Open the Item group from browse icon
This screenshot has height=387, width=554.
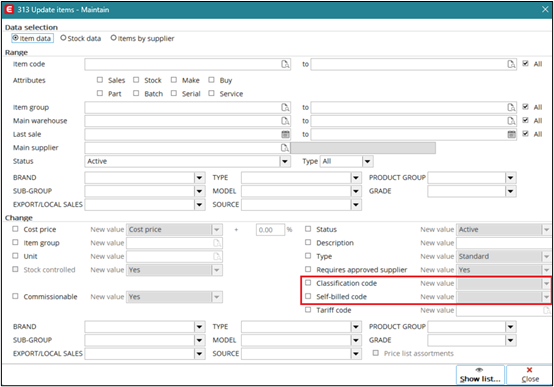click(x=285, y=107)
